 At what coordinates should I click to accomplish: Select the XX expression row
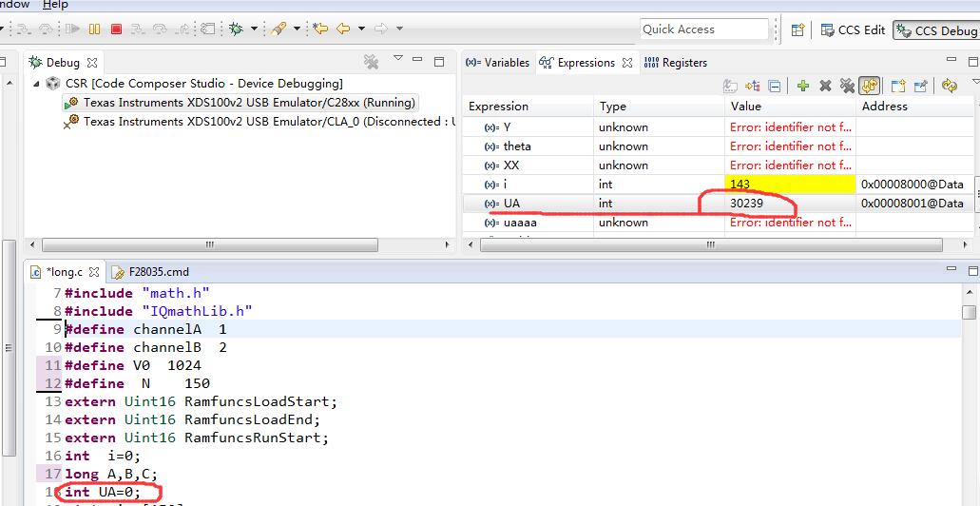718,165
